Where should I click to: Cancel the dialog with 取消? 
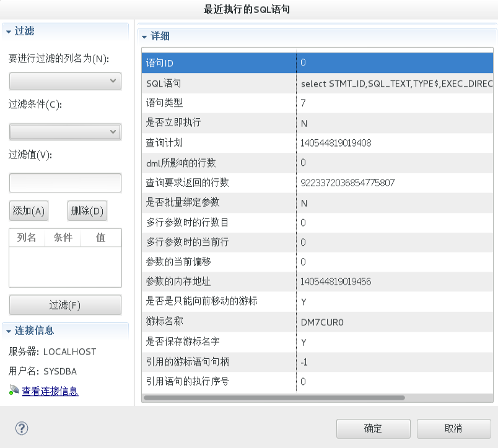pyautogui.click(x=451, y=428)
